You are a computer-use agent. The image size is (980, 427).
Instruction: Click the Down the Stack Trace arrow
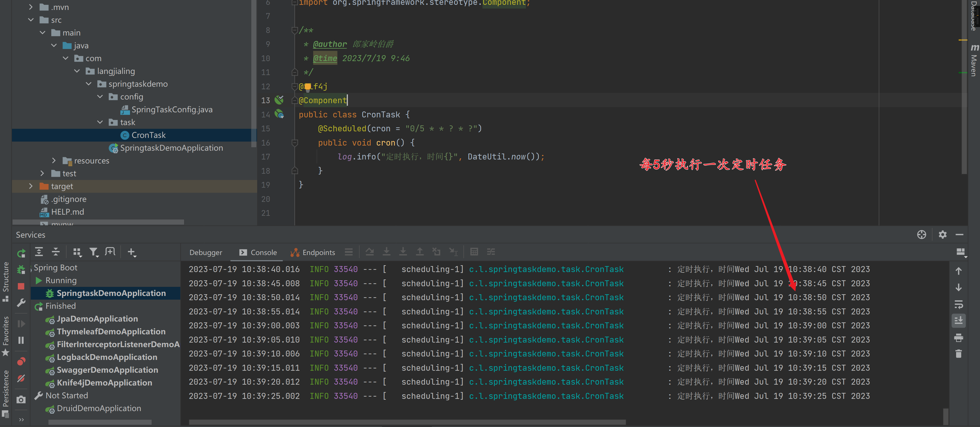pyautogui.click(x=959, y=287)
